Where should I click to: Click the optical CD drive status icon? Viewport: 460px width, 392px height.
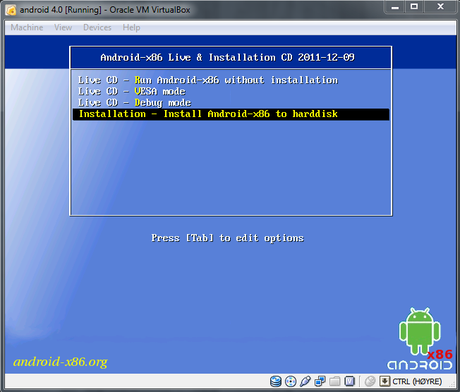(x=291, y=381)
